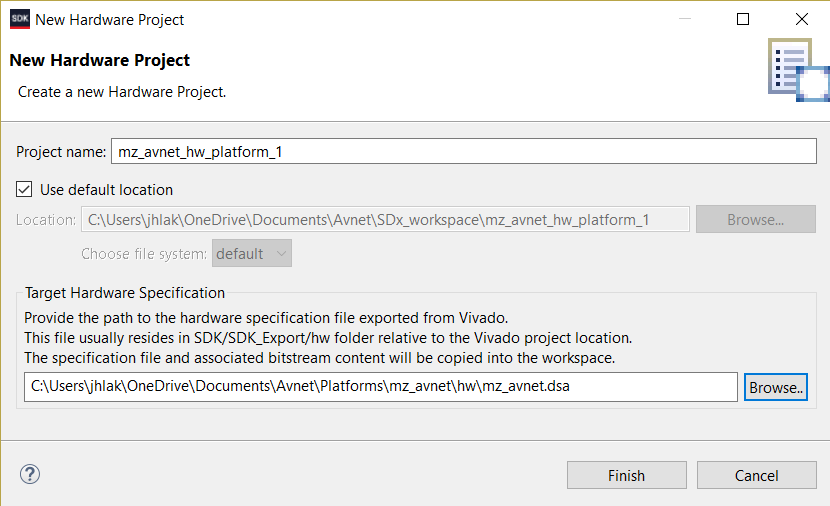Click the "Choose file system:" label
Screen dimensions: 830x506
[144, 254]
